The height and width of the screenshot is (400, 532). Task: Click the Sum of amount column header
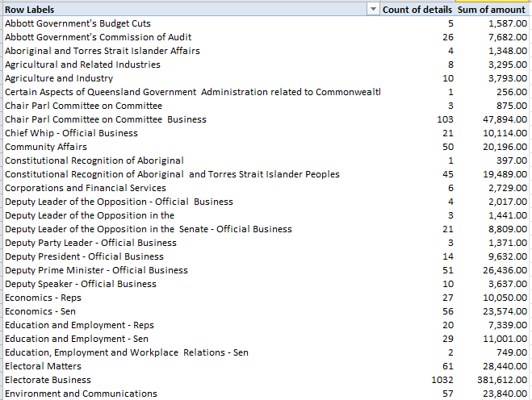492,10
